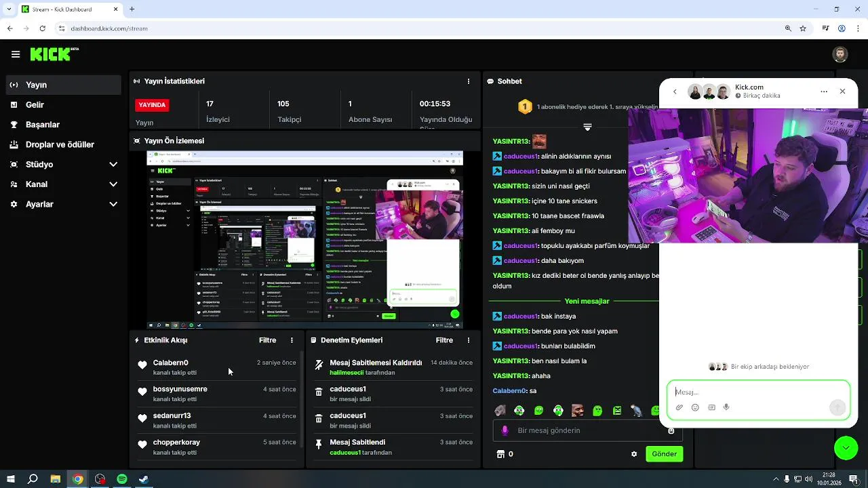Click the green Gönder button
This screenshot has height=488, width=868.
coord(664,454)
